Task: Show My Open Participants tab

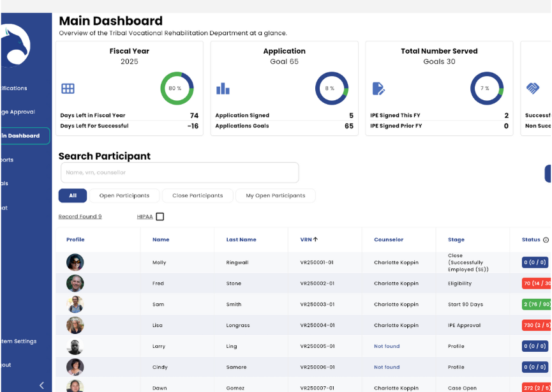Action: [x=276, y=196]
